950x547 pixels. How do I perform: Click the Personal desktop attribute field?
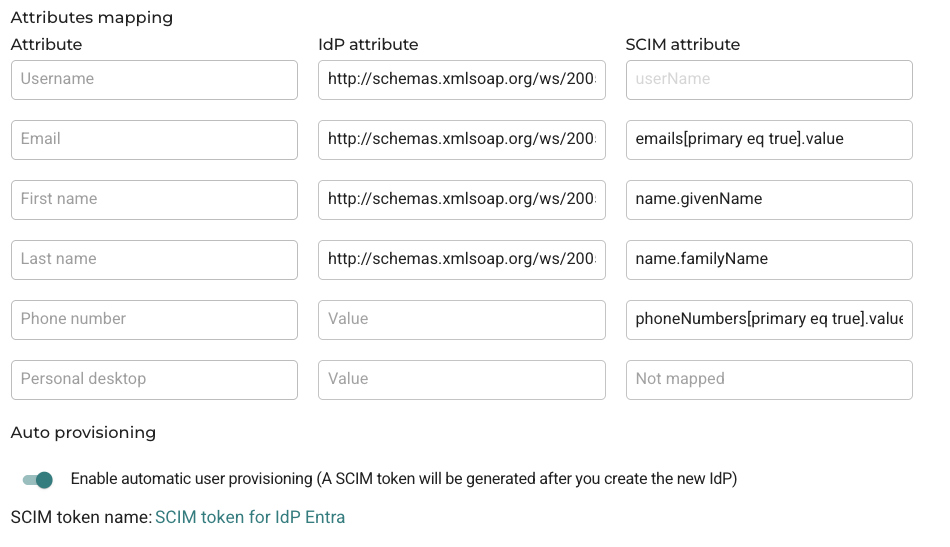click(x=154, y=380)
